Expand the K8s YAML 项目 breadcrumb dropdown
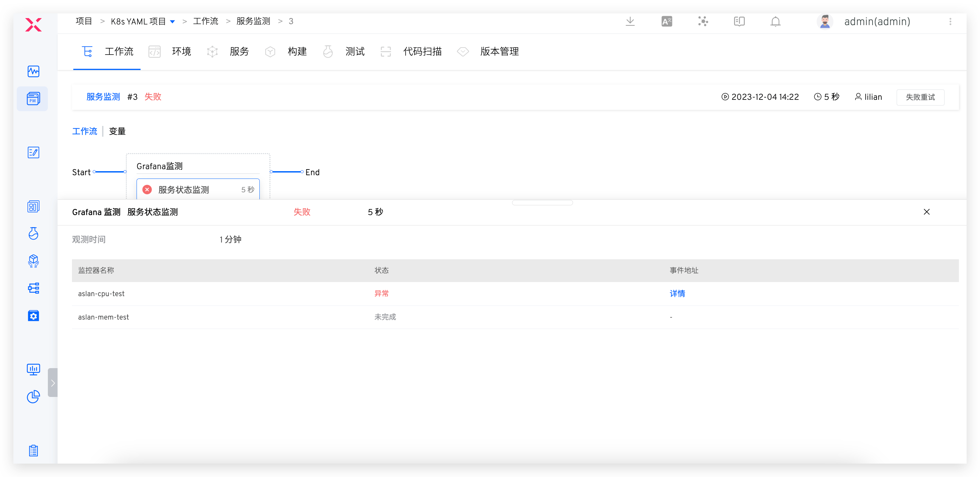The height and width of the screenshot is (477, 980). [x=173, y=21]
